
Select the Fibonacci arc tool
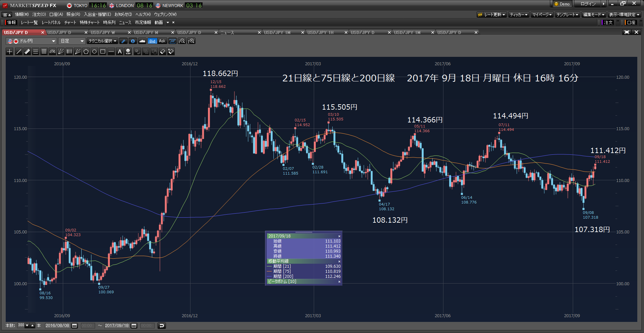coord(52,51)
